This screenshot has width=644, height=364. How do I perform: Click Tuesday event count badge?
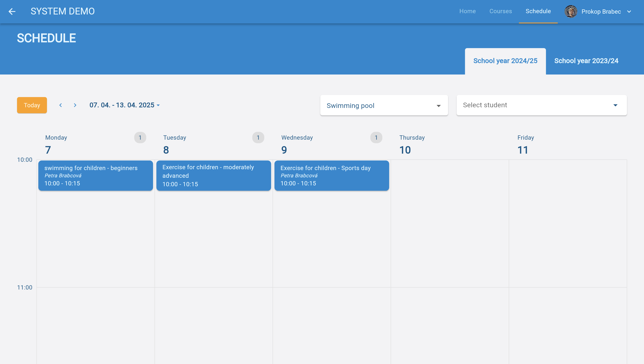[x=258, y=138]
